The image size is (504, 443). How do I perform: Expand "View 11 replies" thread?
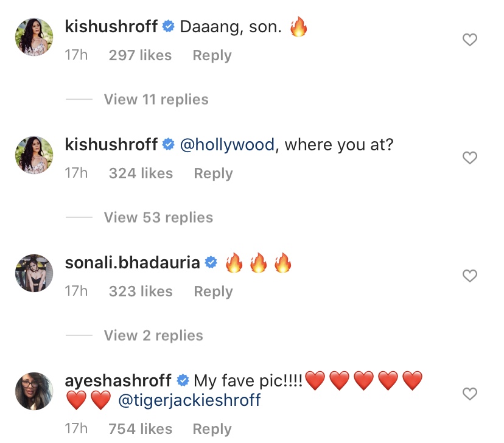156,99
